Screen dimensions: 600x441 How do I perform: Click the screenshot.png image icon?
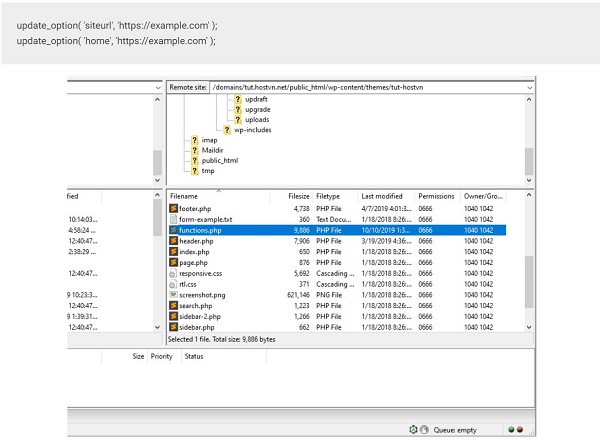173,295
